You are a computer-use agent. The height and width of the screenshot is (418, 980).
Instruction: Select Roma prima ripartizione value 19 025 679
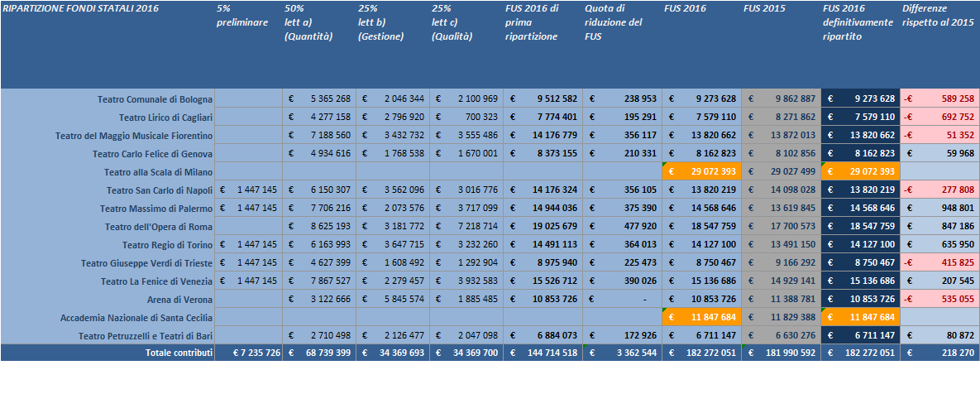[x=543, y=226]
